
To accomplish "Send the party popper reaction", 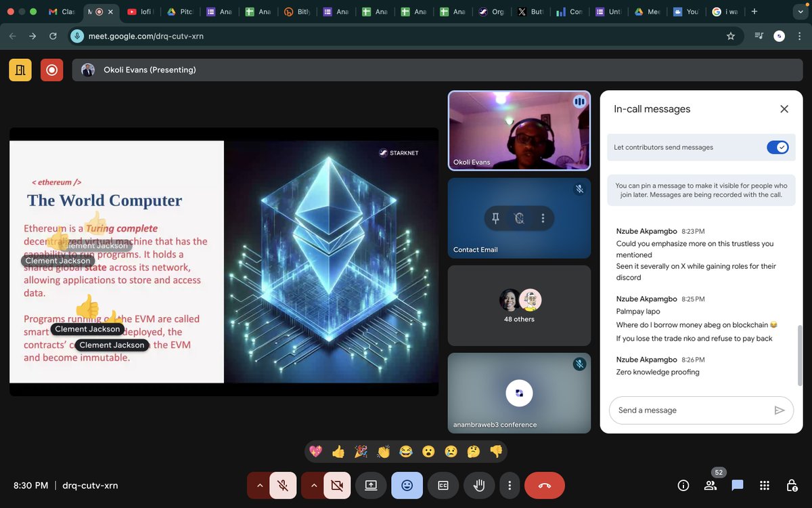I will coord(361,451).
